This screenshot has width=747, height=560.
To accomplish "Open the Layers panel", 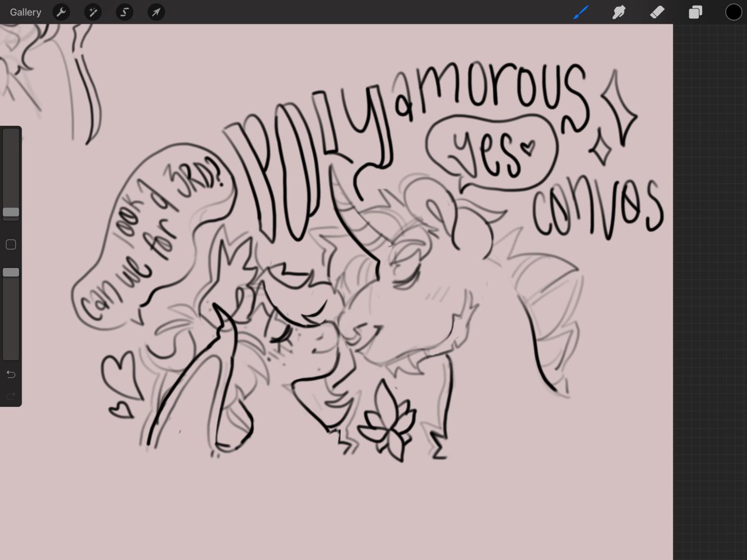I will tap(695, 12).
